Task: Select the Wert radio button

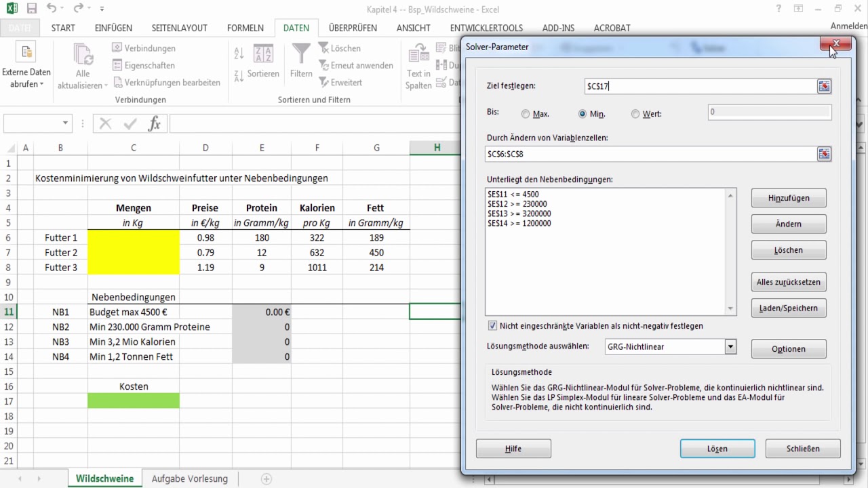Action: (635, 114)
